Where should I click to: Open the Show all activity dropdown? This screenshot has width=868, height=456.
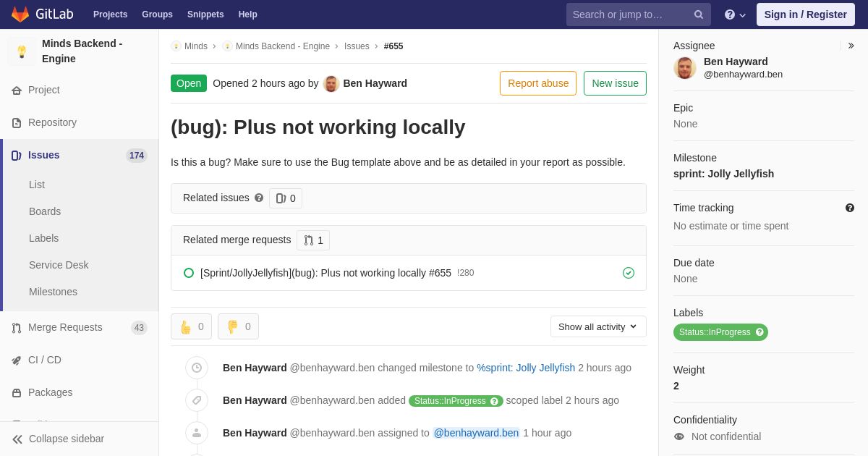(598, 326)
